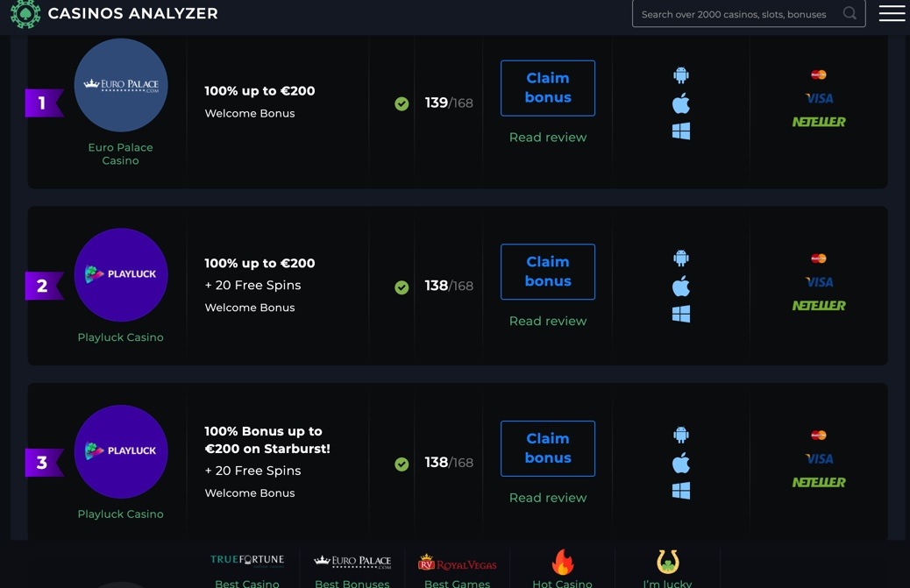Claim bonus in the rank 2 Playluck row
The image size is (910, 588).
click(548, 272)
